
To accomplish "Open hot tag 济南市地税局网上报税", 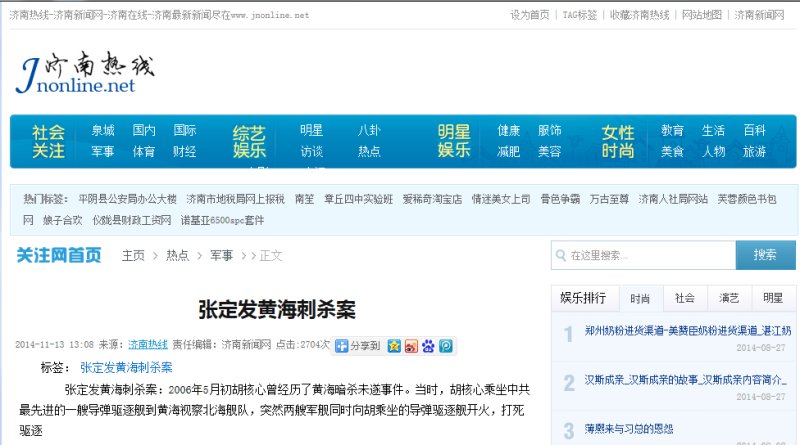I will (x=235, y=199).
